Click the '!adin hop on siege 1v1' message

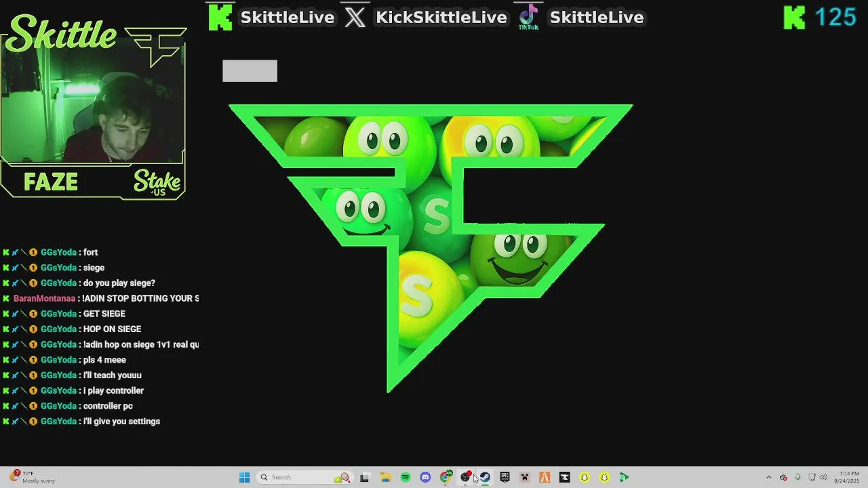[x=141, y=344]
